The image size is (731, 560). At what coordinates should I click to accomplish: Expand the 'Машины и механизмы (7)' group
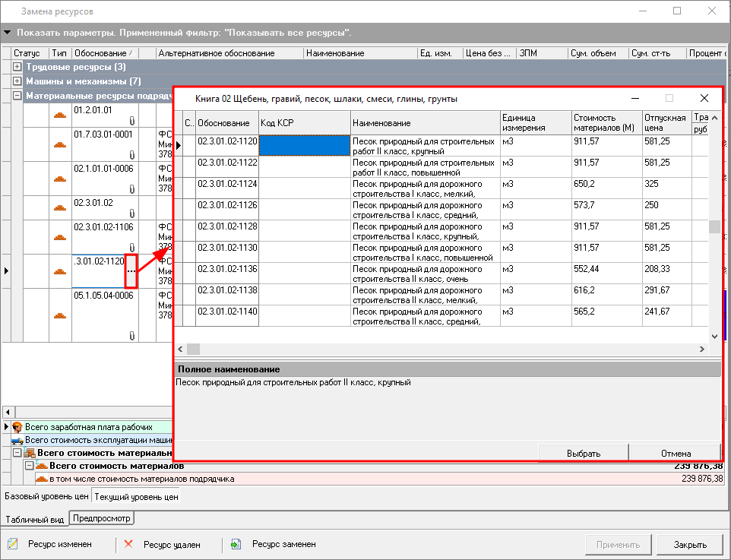coord(17,81)
